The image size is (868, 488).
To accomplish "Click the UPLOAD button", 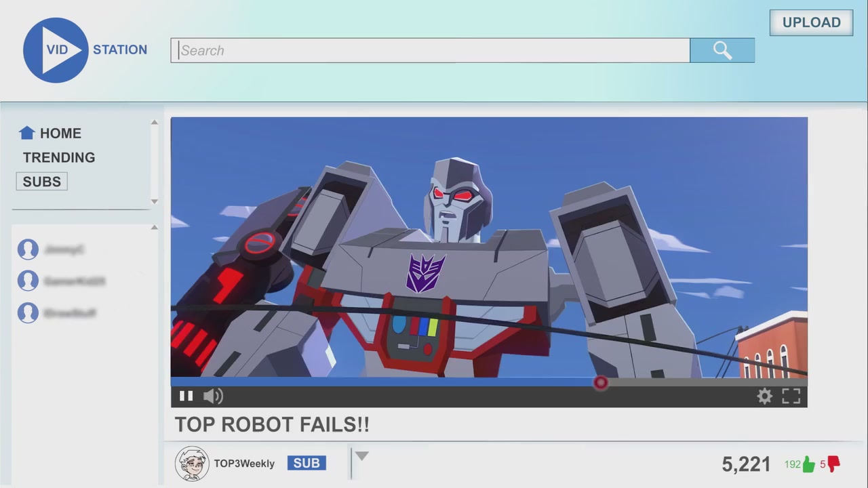I will [811, 22].
